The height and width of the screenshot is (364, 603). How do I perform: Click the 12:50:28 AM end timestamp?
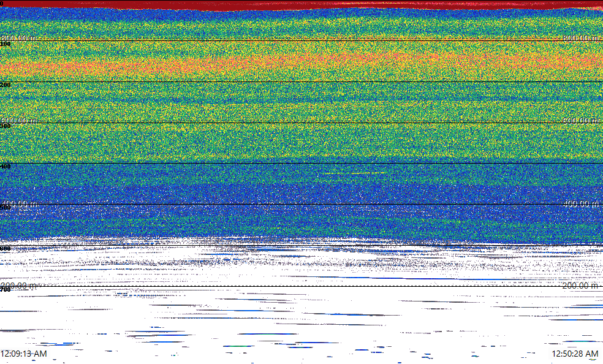(x=575, y=354)
